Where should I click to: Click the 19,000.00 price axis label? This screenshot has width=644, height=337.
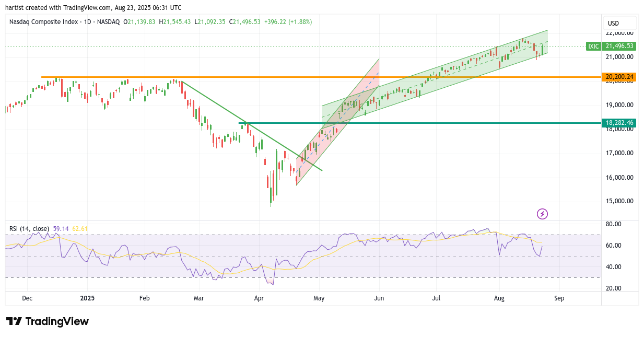pos(619,105)
